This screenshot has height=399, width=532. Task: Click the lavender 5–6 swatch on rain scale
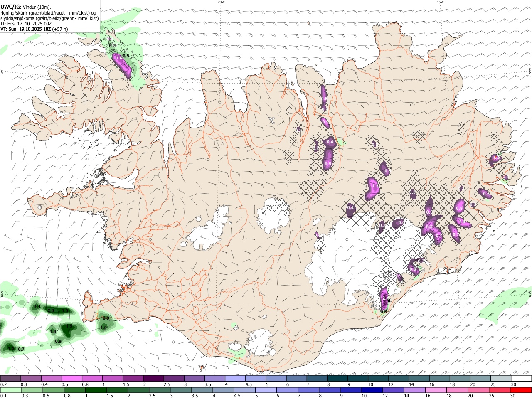[266, 390]
